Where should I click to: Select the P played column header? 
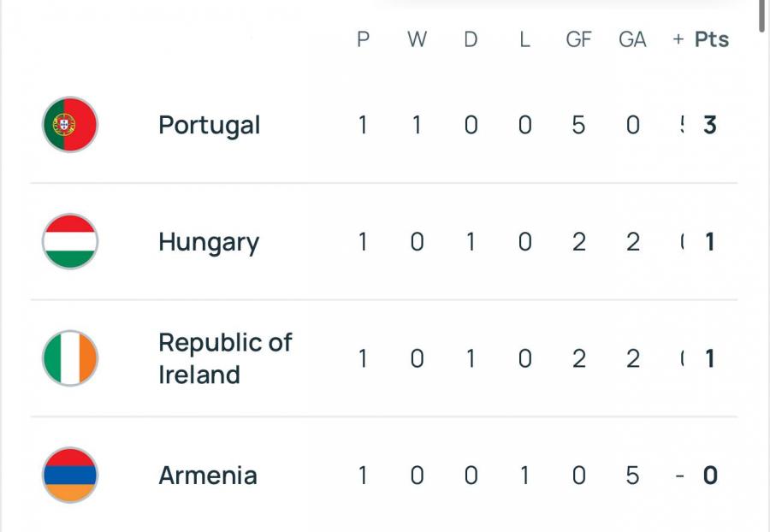click(x=363, y=39)
